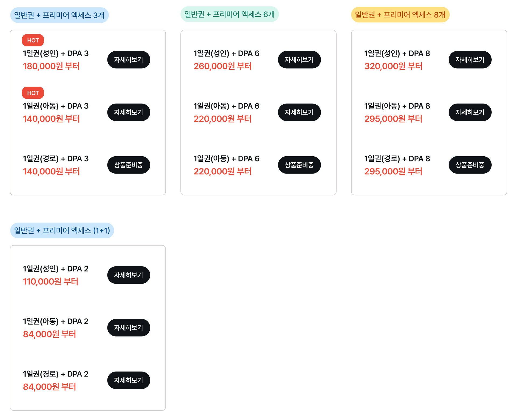The height and width of the screenshot is (420, 517).
Task: Click 상품준비중 for 1일권(경로) + DPA 3
Action: [x=129, y=165]
